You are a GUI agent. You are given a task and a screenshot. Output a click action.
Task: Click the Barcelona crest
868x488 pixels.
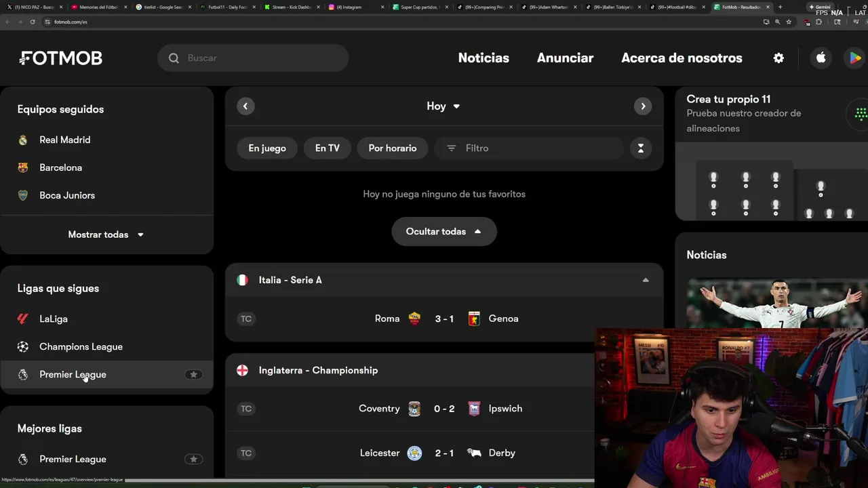click(x=23, y=168)
